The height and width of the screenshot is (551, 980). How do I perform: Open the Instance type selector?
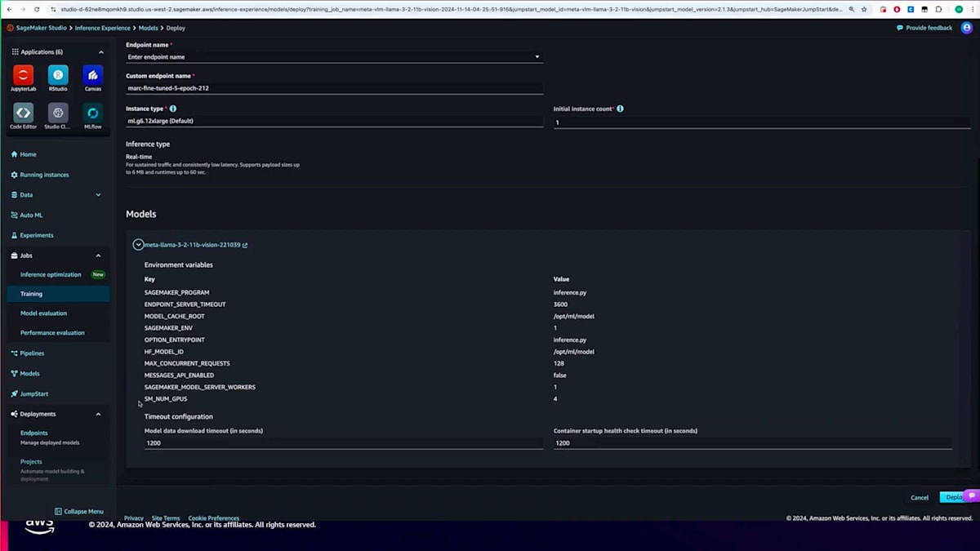click(x=334, y=121)
